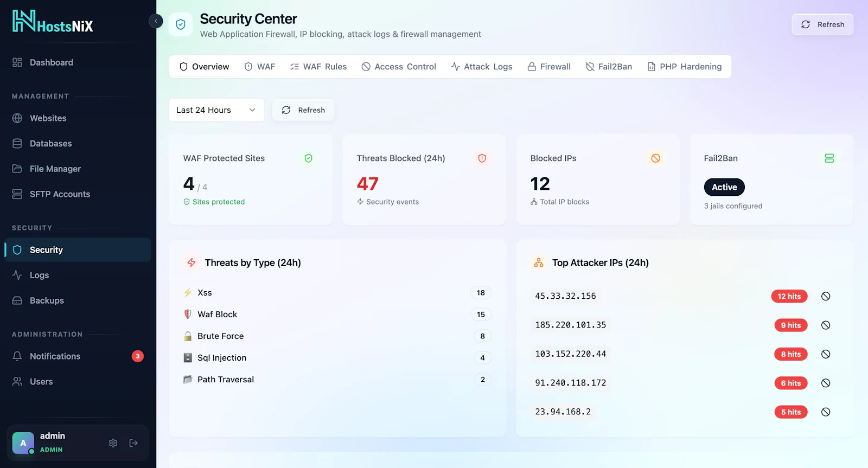Collapse the sidebar with the chevron button

coord(156,21)
